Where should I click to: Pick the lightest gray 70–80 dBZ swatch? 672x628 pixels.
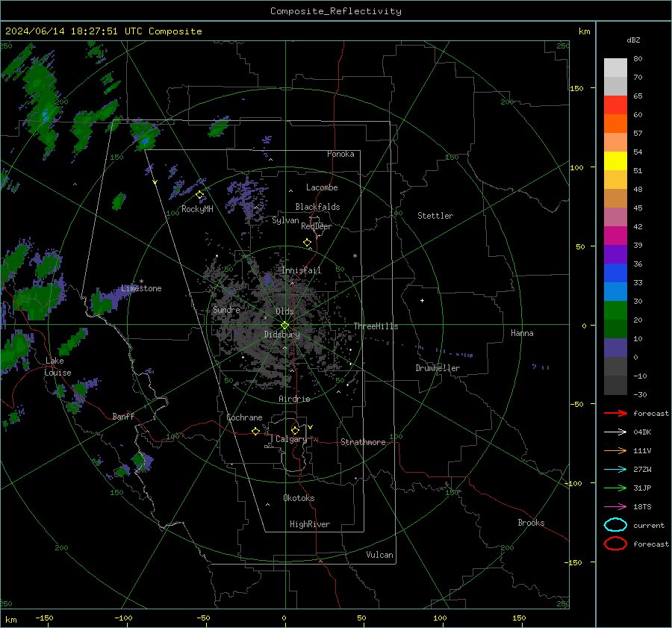615,68
